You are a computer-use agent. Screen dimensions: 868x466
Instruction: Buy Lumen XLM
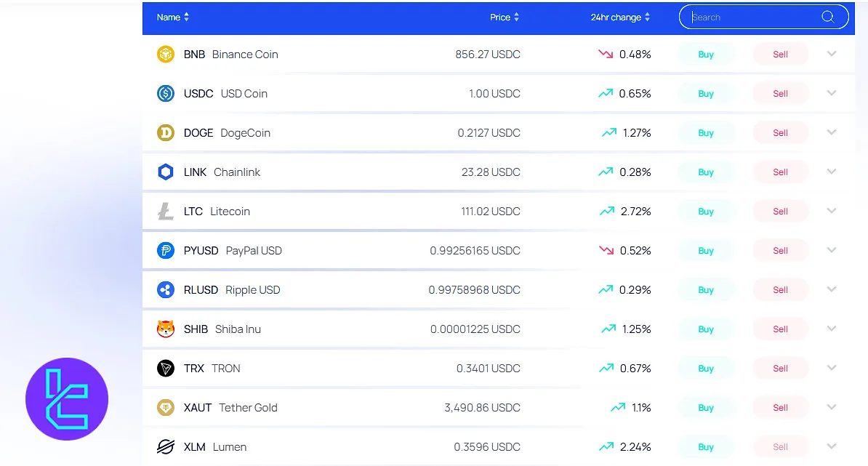coord(706,446)
